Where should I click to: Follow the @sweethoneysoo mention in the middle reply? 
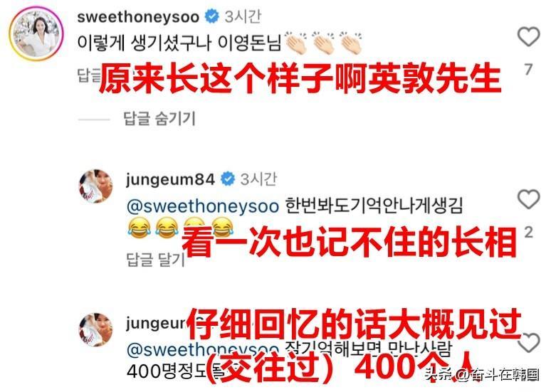click(x=203, y=206)
